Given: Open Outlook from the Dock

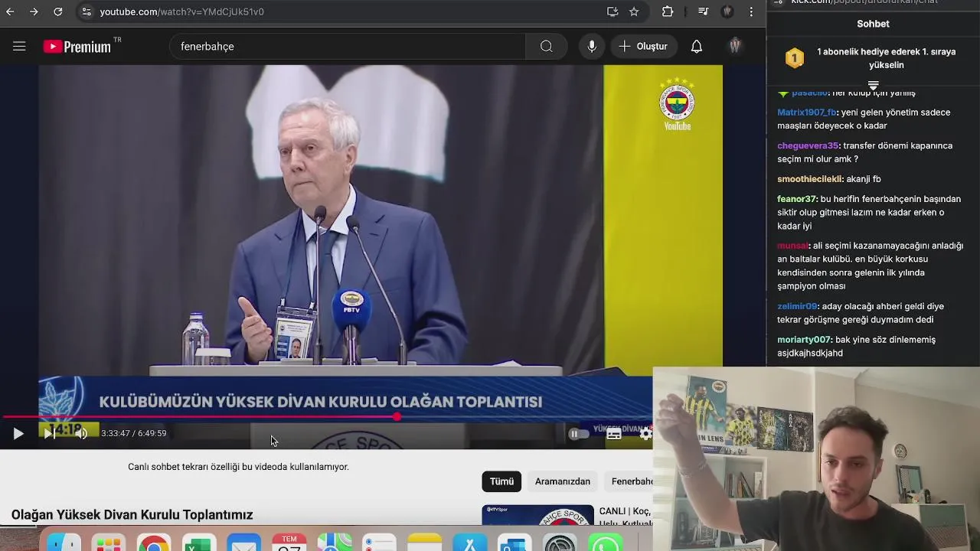Looking at the screenshot, I should pos(514,542).
